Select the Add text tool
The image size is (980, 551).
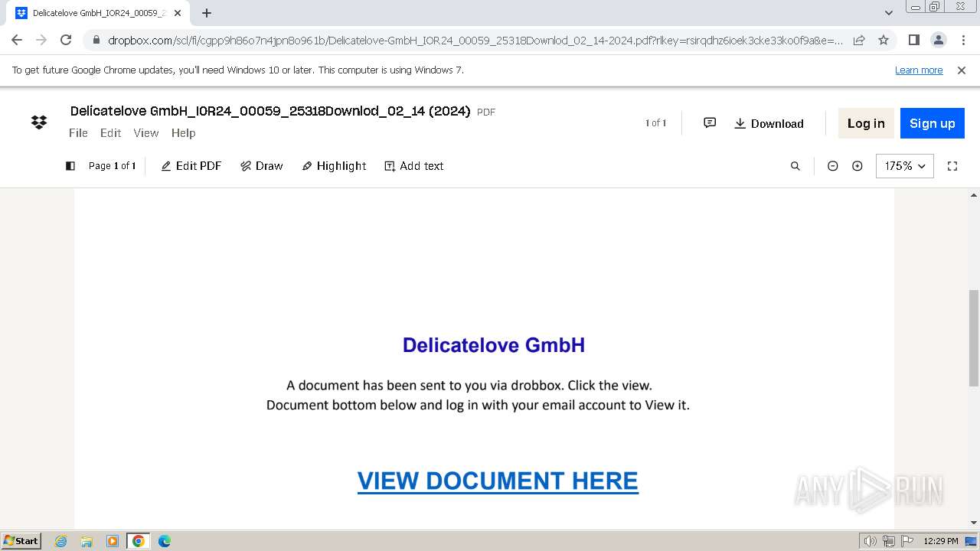point(414,166)
